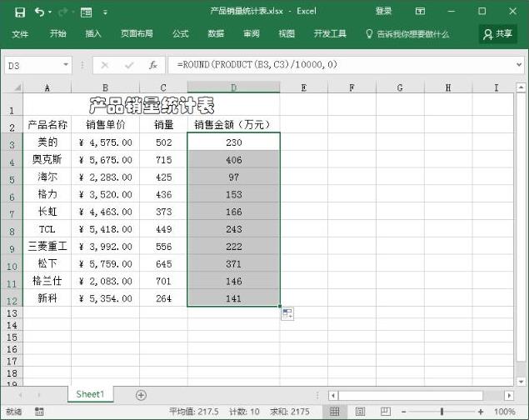Click the 新科 product cell
Screen dimensions: 529x420
(47, 298)
